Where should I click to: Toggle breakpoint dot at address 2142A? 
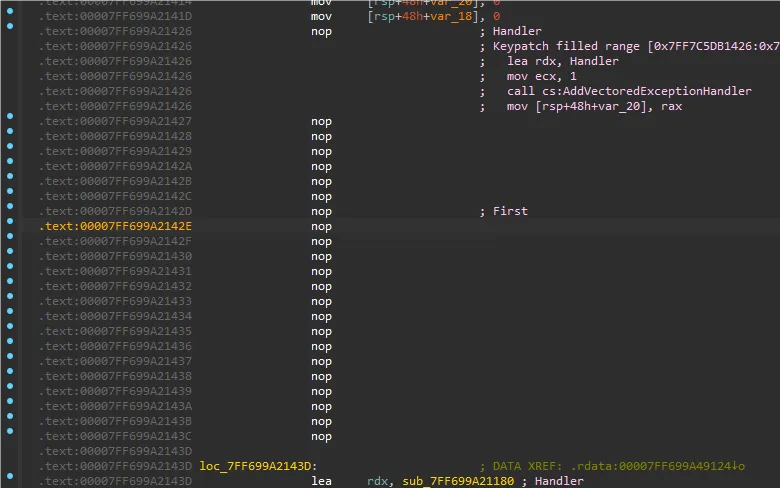(10, 161)
